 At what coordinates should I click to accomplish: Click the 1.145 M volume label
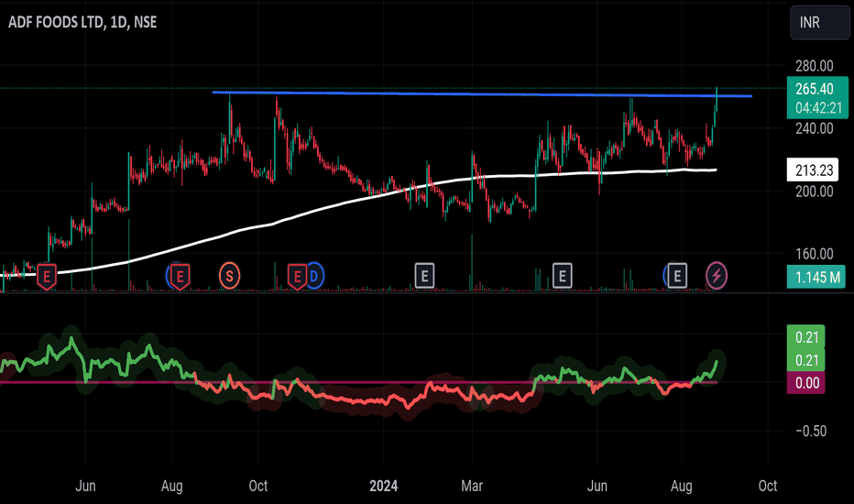click(817, 277)
